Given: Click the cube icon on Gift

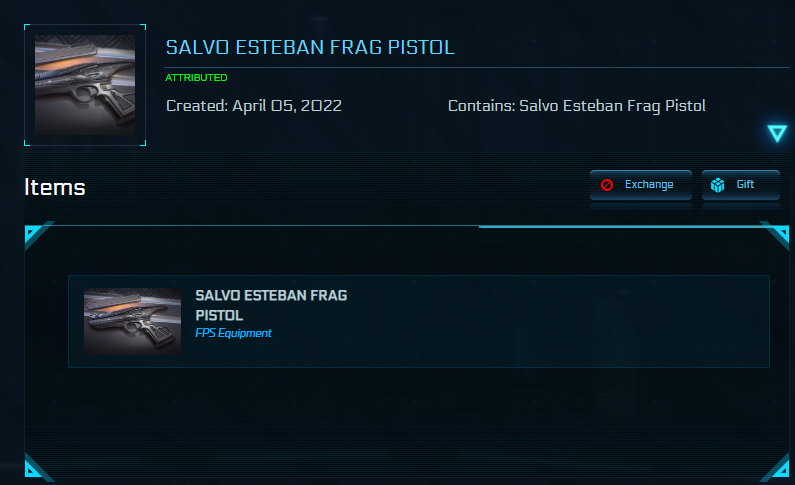Looking at the screenshot, I should (718, 185).
